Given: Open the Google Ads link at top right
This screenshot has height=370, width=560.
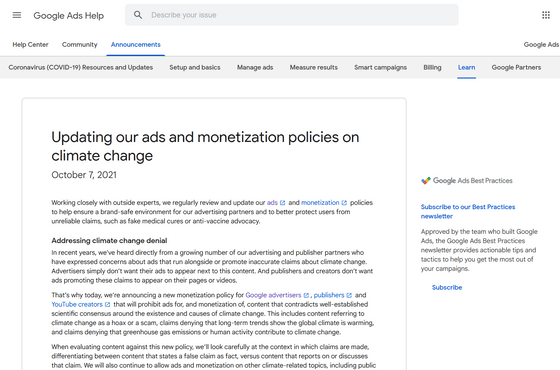Looking at the screenshot, I should pos(541,45).
